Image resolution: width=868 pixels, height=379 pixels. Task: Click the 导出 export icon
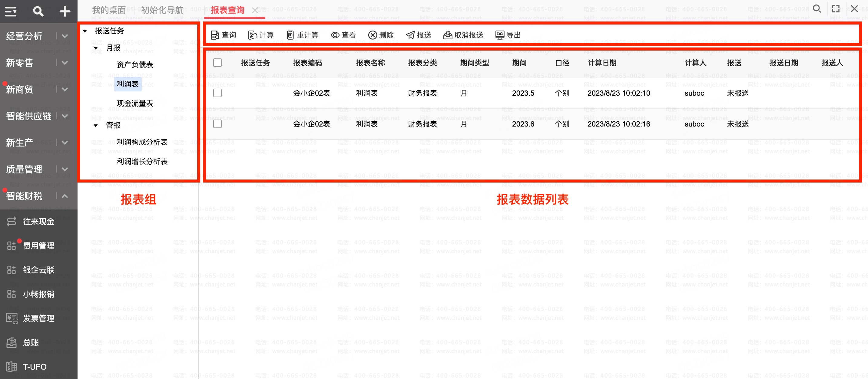coord(500,35)
